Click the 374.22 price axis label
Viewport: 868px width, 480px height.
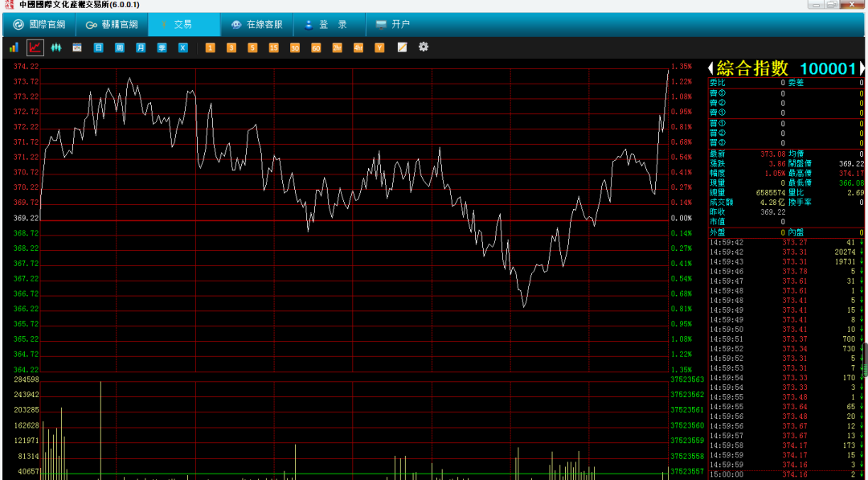pyautogui.click(x=26, y=67)
